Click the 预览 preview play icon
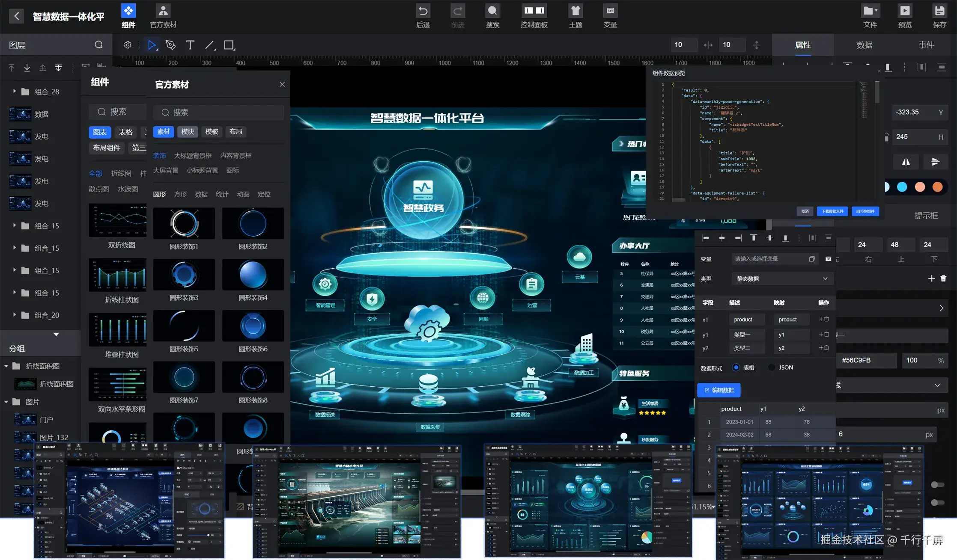 (x=904, y=11)
